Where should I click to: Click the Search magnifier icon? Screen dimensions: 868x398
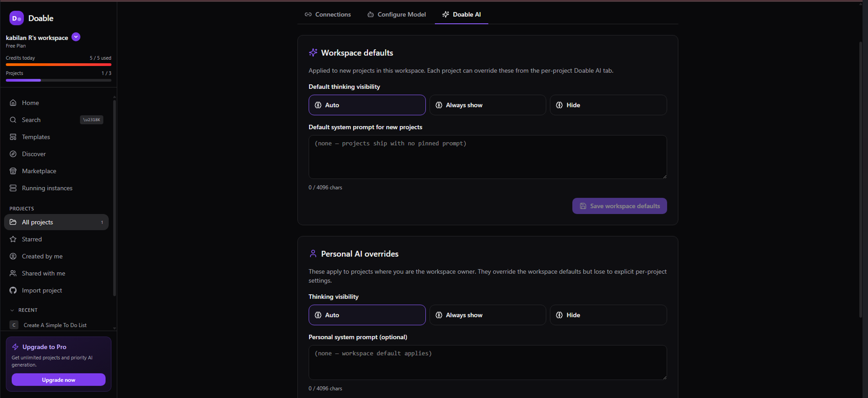(x=13, y=120)
